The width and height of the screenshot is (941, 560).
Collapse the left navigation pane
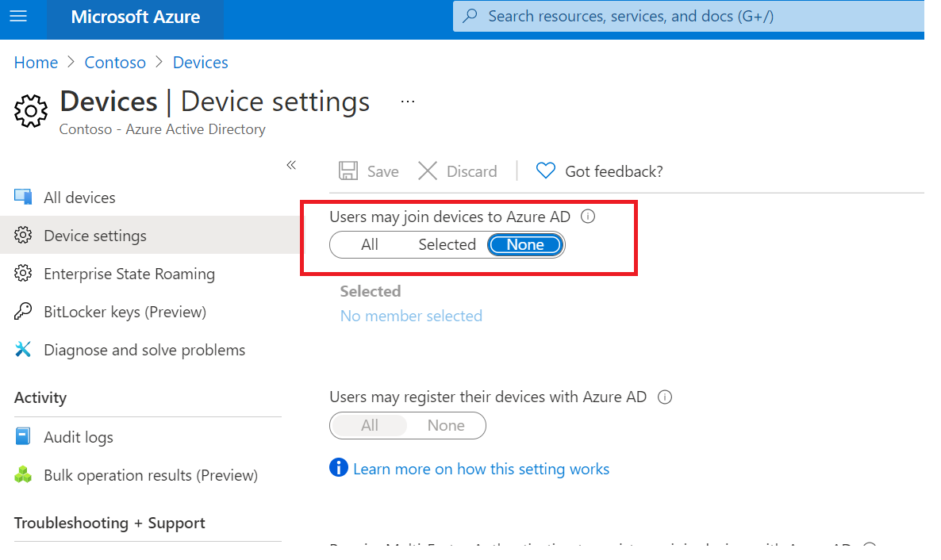tap(291, 165)
